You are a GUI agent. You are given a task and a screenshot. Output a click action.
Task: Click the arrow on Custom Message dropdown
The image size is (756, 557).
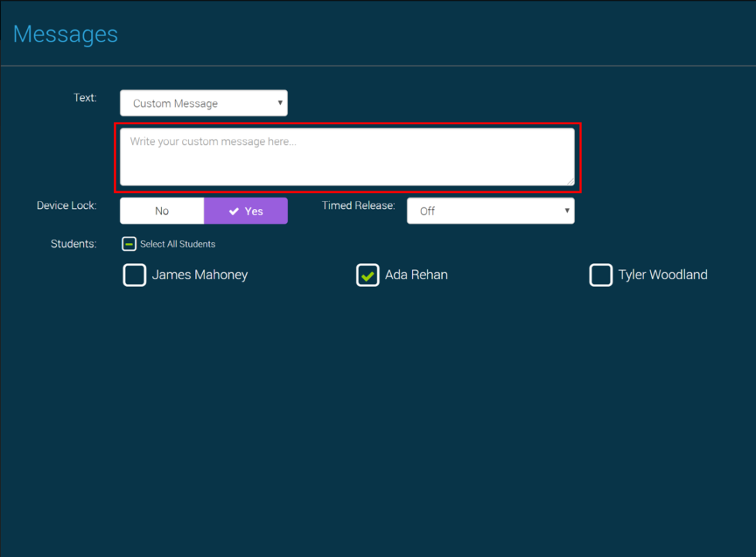tap(280, 103)
